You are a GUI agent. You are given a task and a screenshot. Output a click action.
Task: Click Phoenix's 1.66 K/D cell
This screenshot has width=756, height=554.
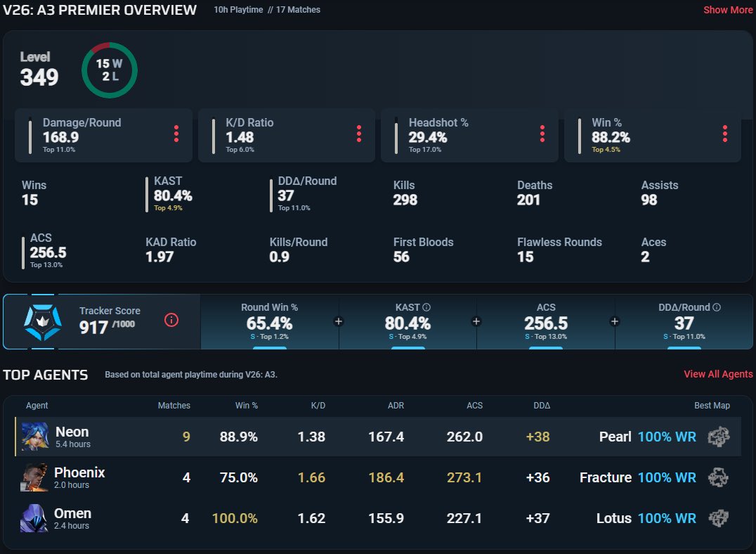point(311,478)
